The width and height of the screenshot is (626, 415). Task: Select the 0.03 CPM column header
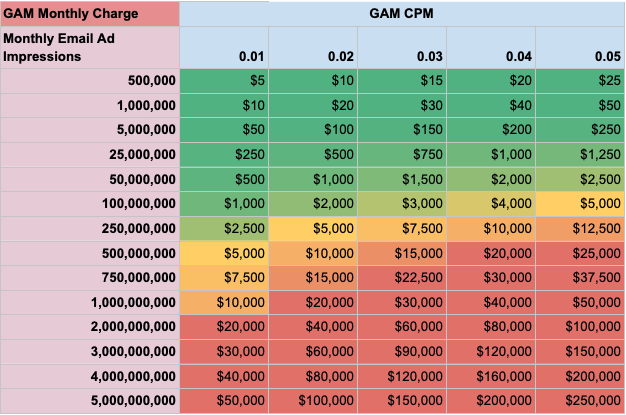[402, 57]
